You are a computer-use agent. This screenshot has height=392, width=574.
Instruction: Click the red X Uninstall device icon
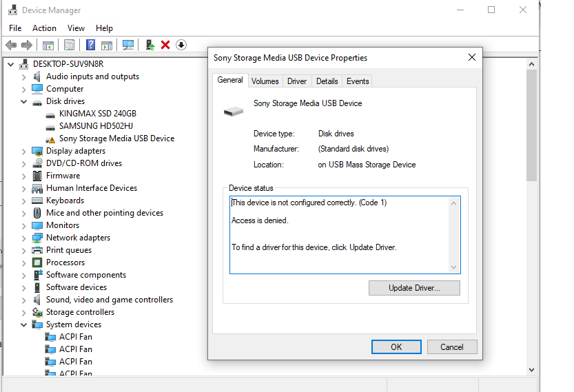pyautogui.click(x=165, y=45)
